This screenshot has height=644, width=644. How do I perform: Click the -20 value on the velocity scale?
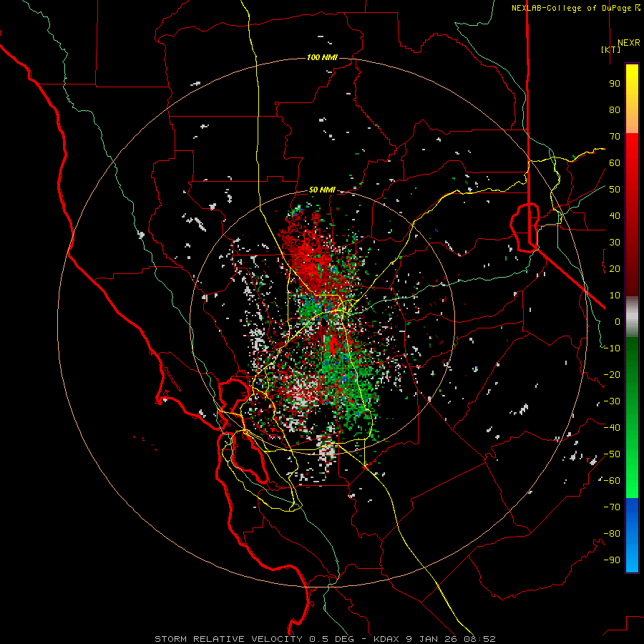(x=612, y=375)
